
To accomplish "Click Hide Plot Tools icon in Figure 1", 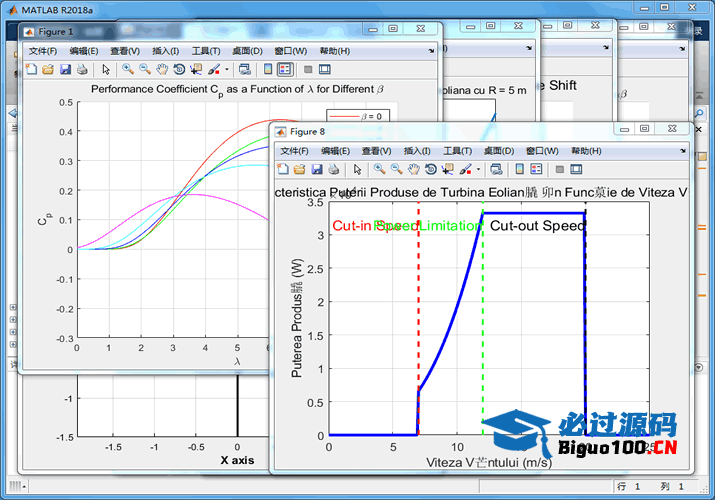I will pyautogui.click(x=308, y=69).
